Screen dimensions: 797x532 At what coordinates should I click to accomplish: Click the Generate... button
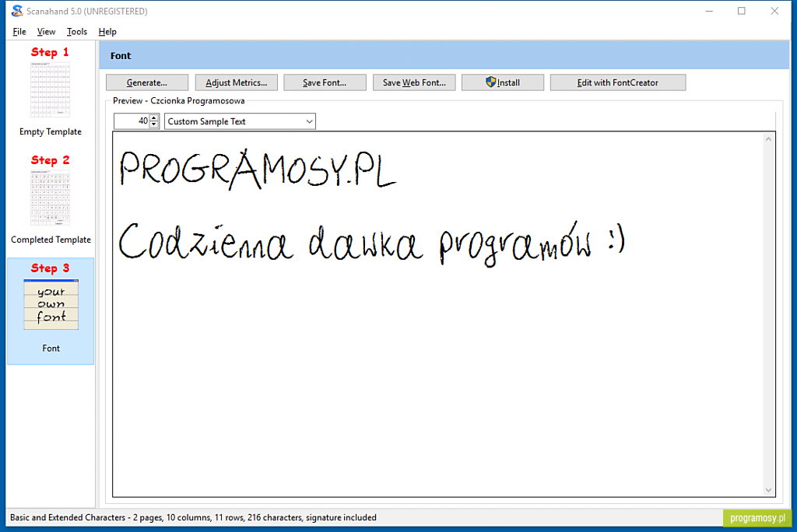(147, 82)
